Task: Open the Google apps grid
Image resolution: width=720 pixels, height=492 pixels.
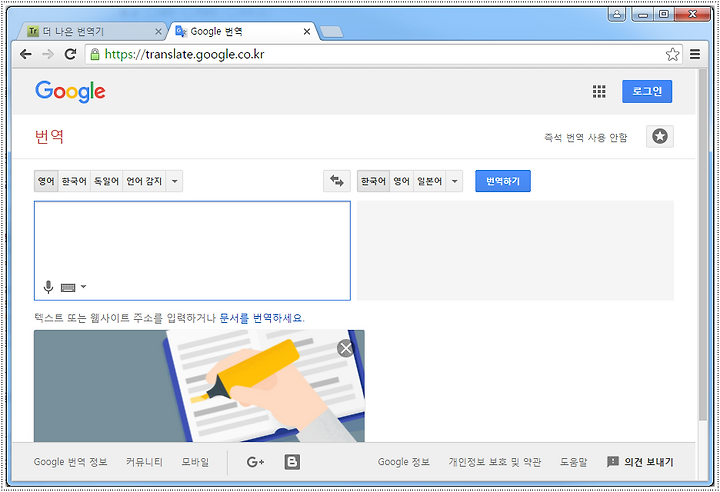Action: click(599, 91)
